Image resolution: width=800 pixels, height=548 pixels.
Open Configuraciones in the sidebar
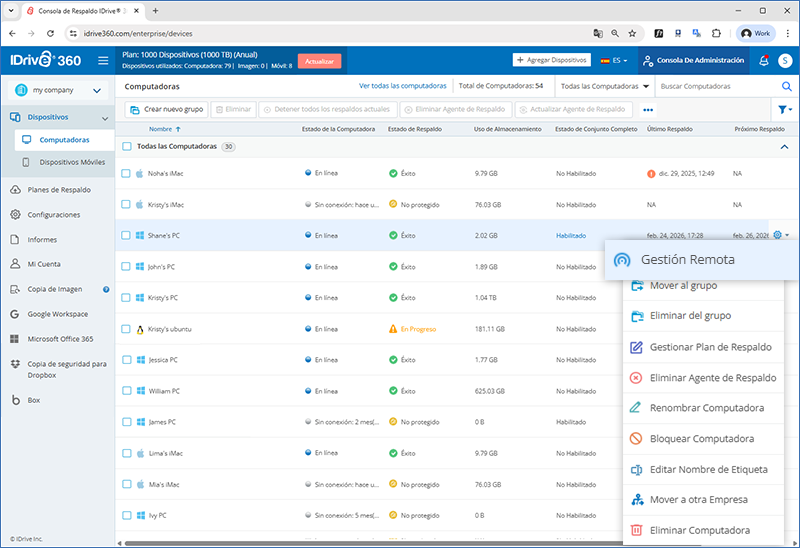click(x=54, y=215)
